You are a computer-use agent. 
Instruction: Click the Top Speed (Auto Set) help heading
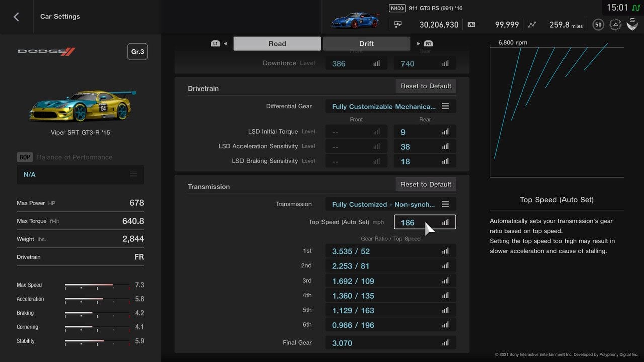556,200
